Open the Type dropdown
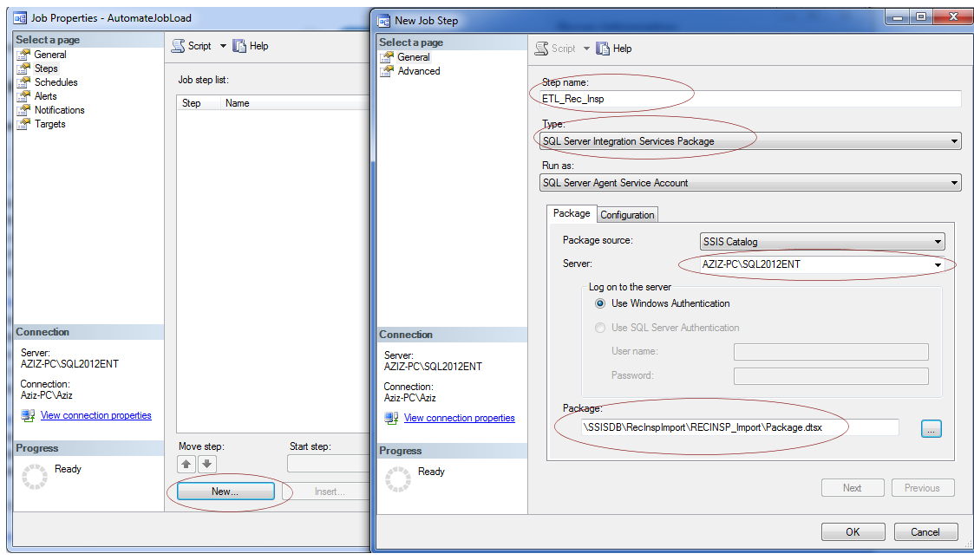The image size is (974, 560). [x=954, y=140]
